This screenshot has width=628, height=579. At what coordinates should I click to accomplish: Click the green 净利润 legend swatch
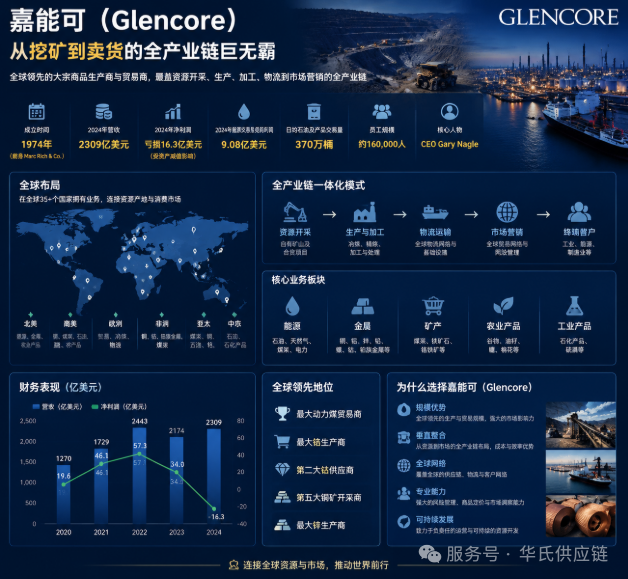[x=95, y=407]
